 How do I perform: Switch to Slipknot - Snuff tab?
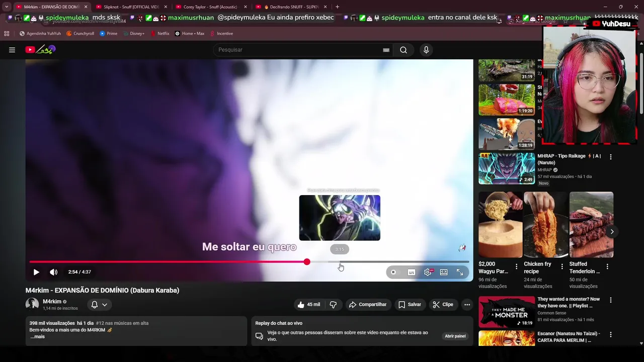pos(131,7)
